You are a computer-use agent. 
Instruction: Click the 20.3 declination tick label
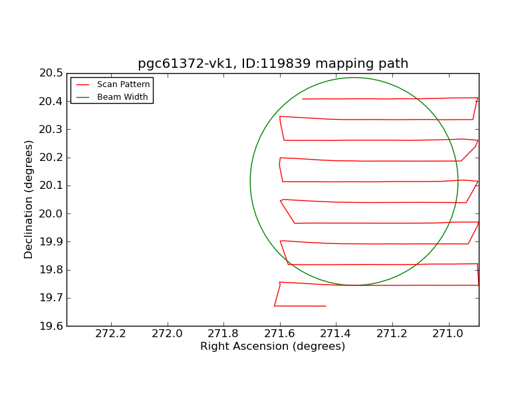[51, 129]
